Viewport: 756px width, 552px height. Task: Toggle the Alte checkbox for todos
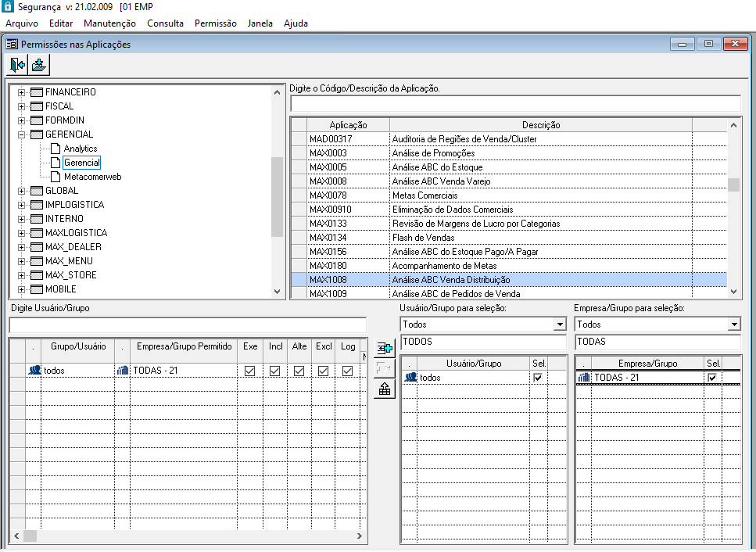click(x=299, y=371)
